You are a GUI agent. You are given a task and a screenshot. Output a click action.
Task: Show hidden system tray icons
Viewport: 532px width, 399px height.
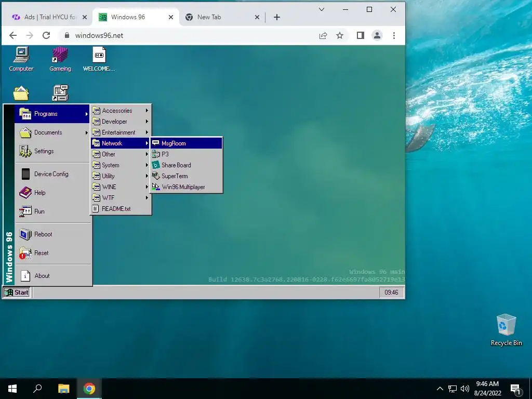(440, 389)
